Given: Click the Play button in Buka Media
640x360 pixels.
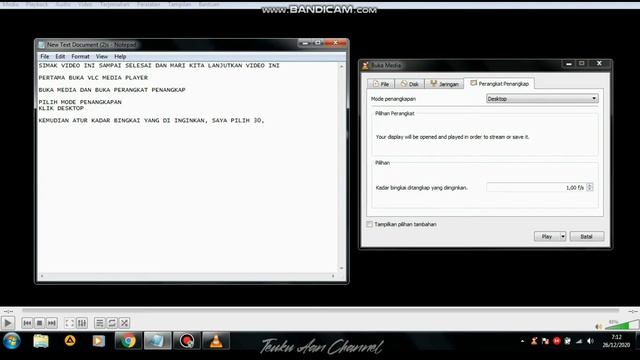Looking at the screenshot, I should (x=547, y=236).
